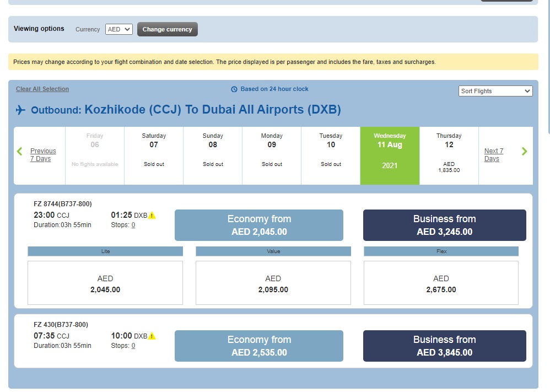The image size is (550, 392).
Task: Click the Clear All Selection link
Action: [42, 89]
